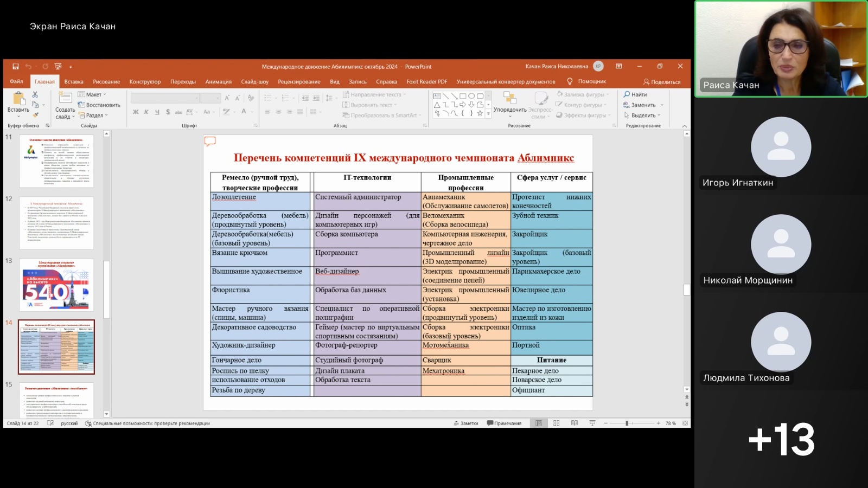868x488 pixels.
Task: Collapse the ribbon with the chevron
Action: 684,126
